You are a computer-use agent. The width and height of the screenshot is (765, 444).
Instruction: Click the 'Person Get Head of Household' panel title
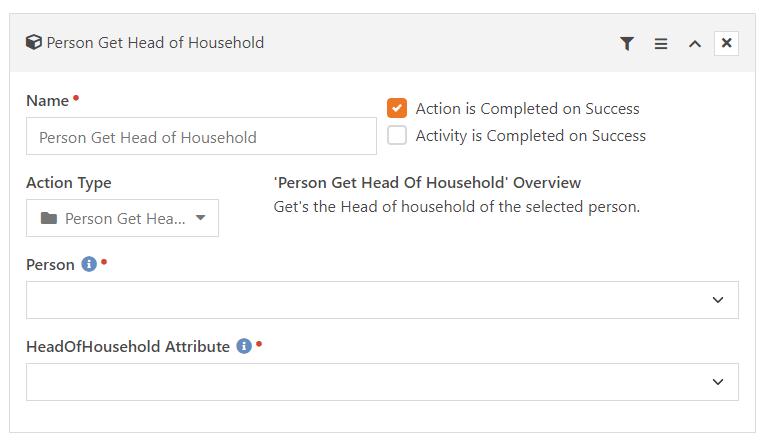point(155,43)
